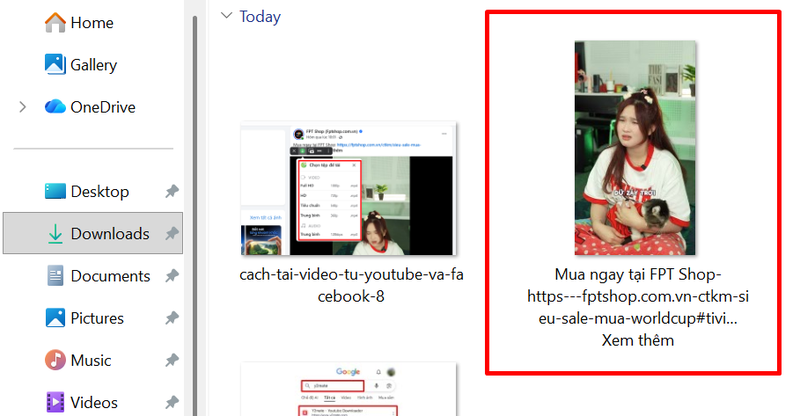The width and height of the screenshot is (800, 416).
Task: Select the Google search screenshot thumbnail
Action: click(x=348, y=389)
